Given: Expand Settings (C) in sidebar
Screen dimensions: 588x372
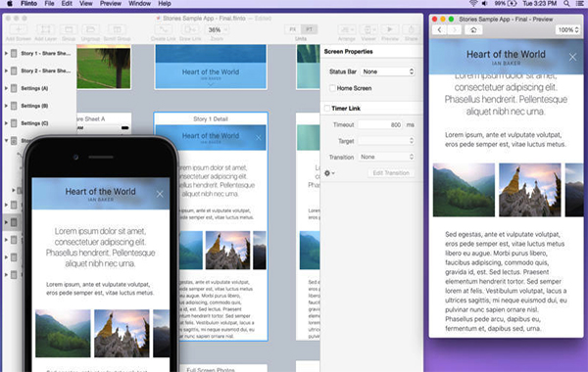Looking at the screenshot, I should coord(6,123).
